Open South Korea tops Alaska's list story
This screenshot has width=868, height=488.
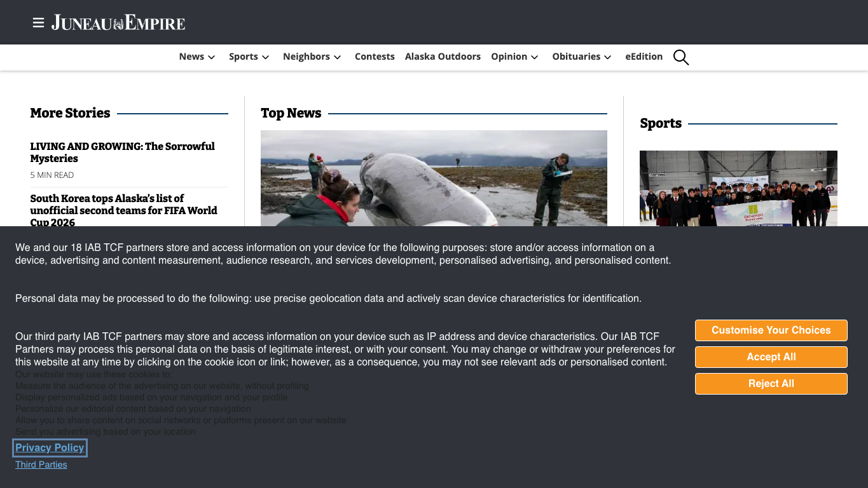(123, 210)
